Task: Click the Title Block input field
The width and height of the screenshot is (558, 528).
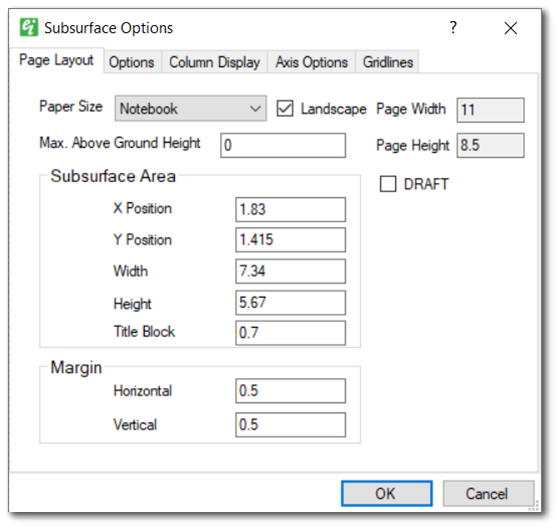Action: (x=290, y=333)
